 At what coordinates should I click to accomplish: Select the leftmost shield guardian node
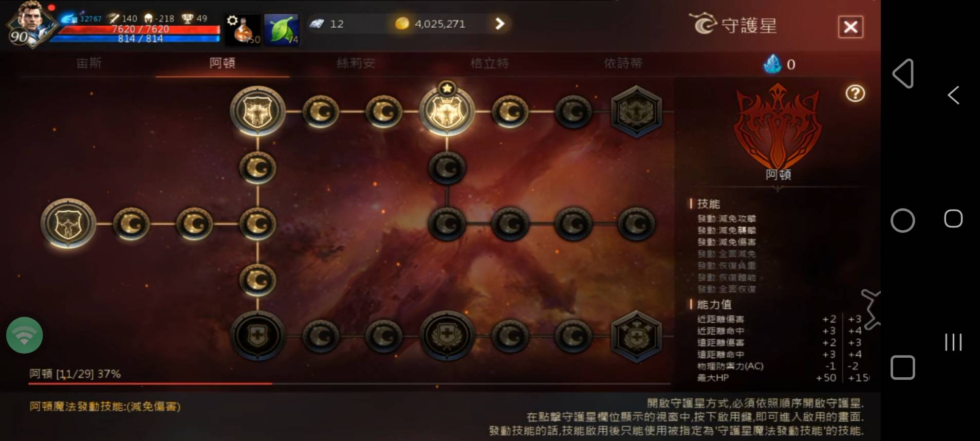(x=68, y=224)
